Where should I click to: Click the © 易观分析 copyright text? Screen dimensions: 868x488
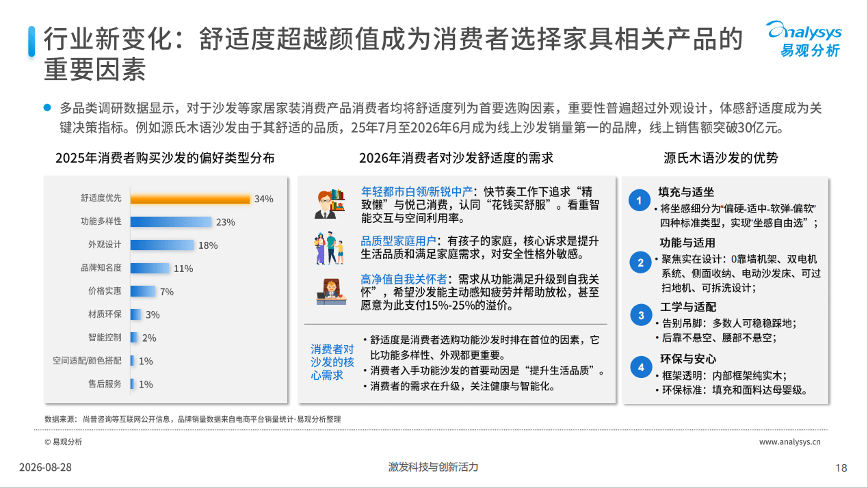(63, 442)
